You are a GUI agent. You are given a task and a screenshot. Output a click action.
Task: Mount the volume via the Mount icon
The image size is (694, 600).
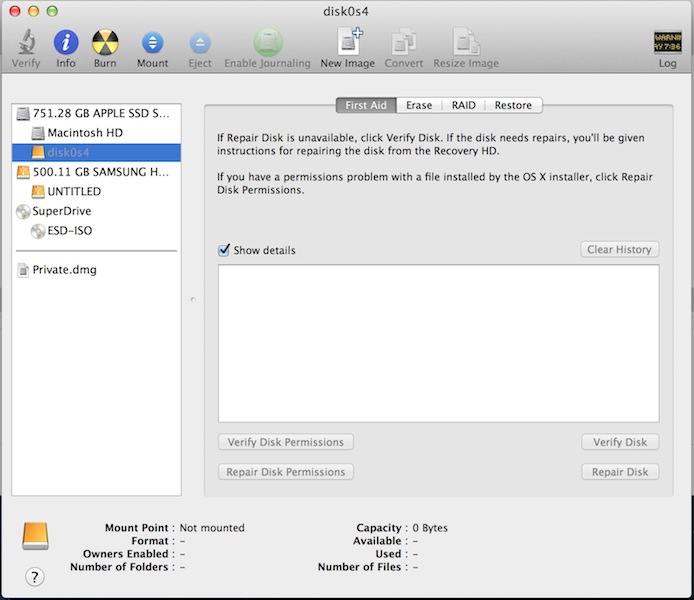tap(153, 43)
